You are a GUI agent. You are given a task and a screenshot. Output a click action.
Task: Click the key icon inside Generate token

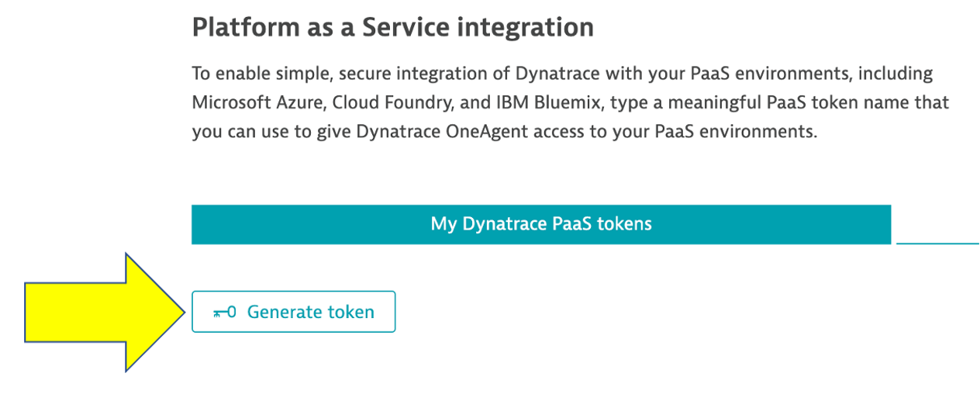(x=224, y=313)
